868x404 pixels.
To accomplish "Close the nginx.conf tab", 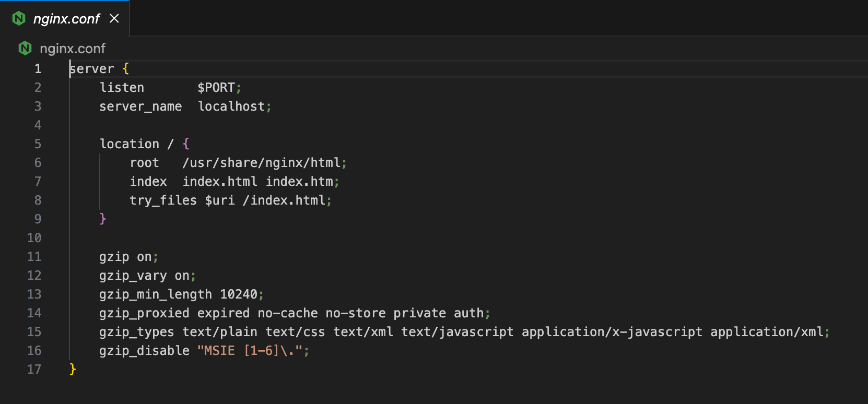I will coord(114,19).
